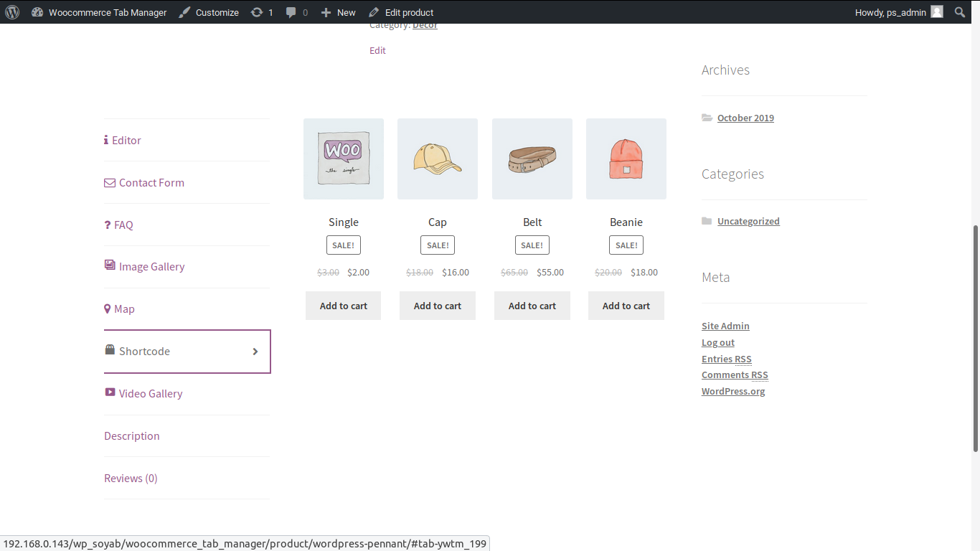Click the $55.00 Belt sale price

point(550,273)
